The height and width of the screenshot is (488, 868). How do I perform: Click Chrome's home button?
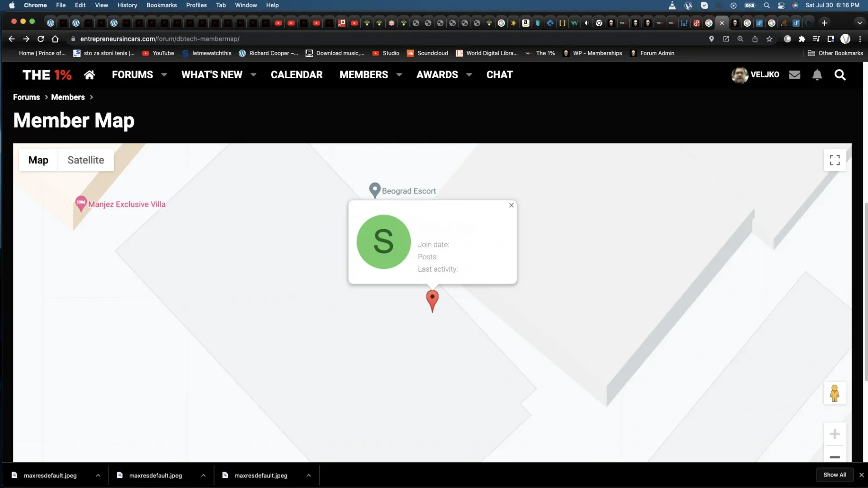pyautogui.click(x=55, y=39)
